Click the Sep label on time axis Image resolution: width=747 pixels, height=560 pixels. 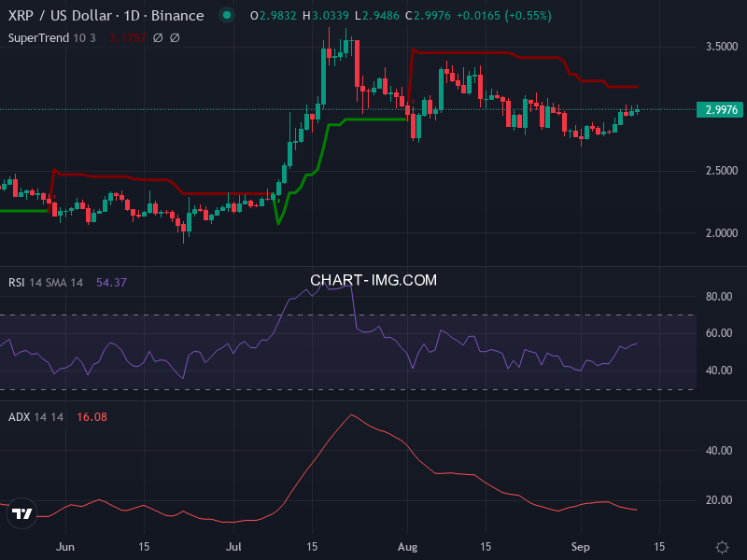(580, 546)
